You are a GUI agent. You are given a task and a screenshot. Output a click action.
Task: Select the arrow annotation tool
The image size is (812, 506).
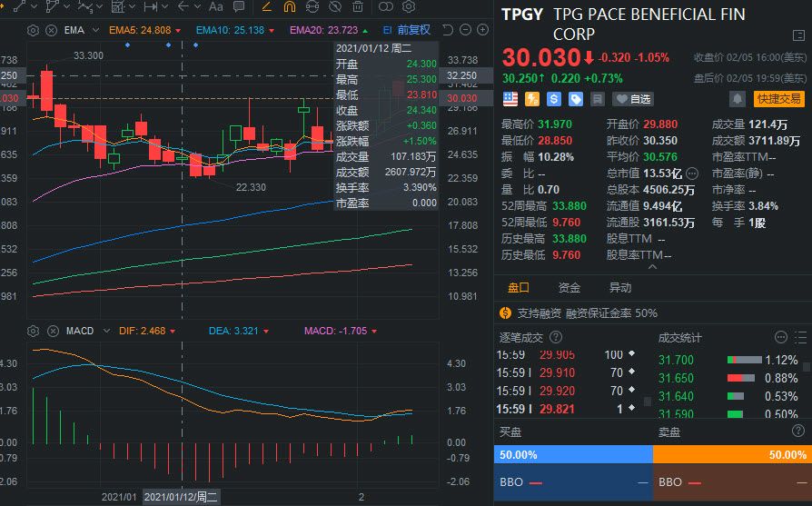[x=183, y=6]
